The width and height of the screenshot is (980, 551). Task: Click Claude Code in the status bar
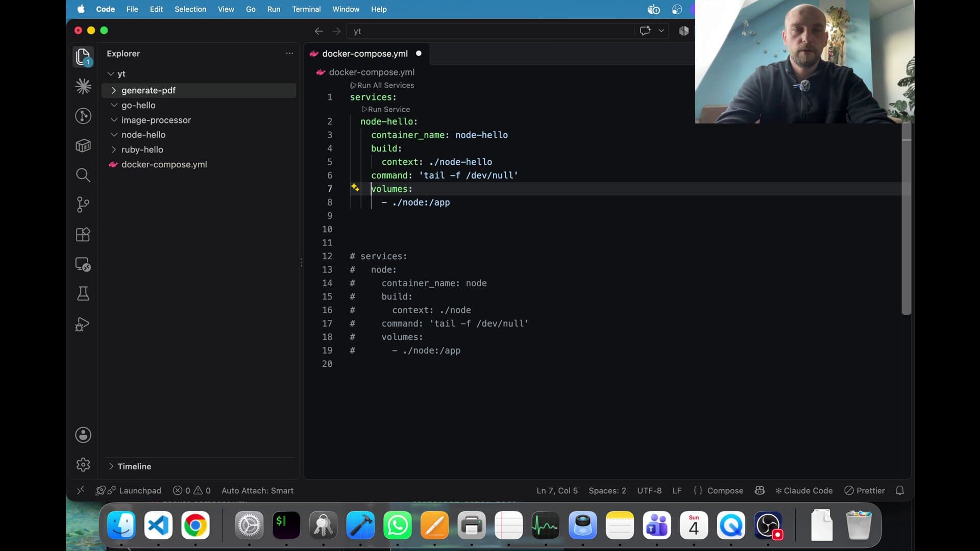click(804, 490)
